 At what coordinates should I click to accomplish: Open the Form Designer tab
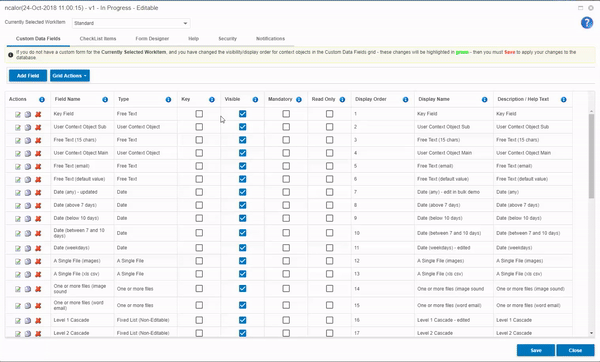152,39
